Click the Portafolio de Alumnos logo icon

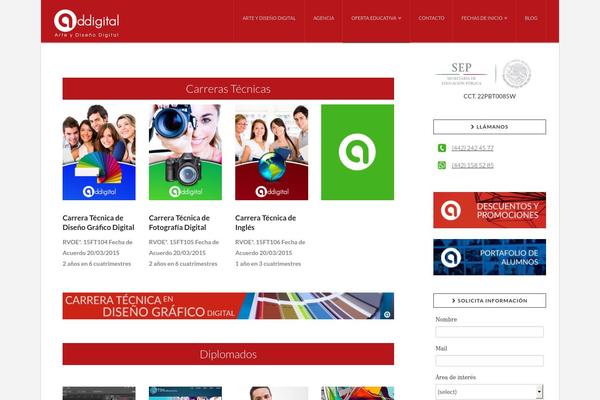(450, 257)
